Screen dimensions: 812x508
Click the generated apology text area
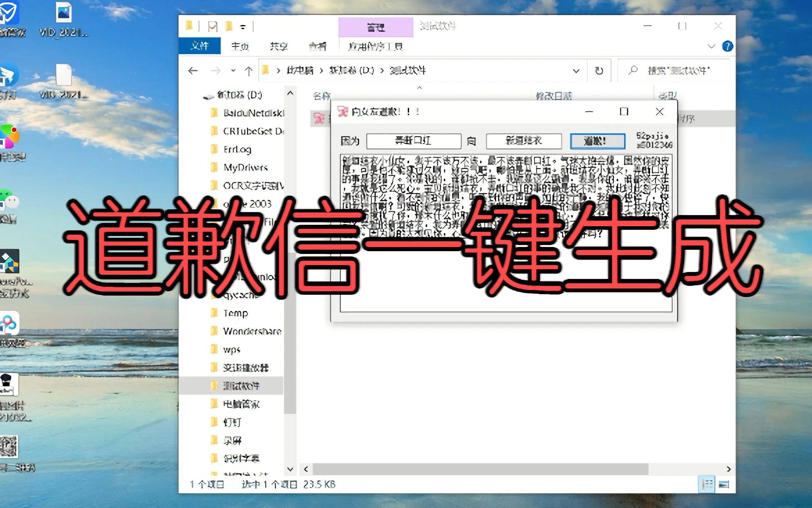point(506,233)
